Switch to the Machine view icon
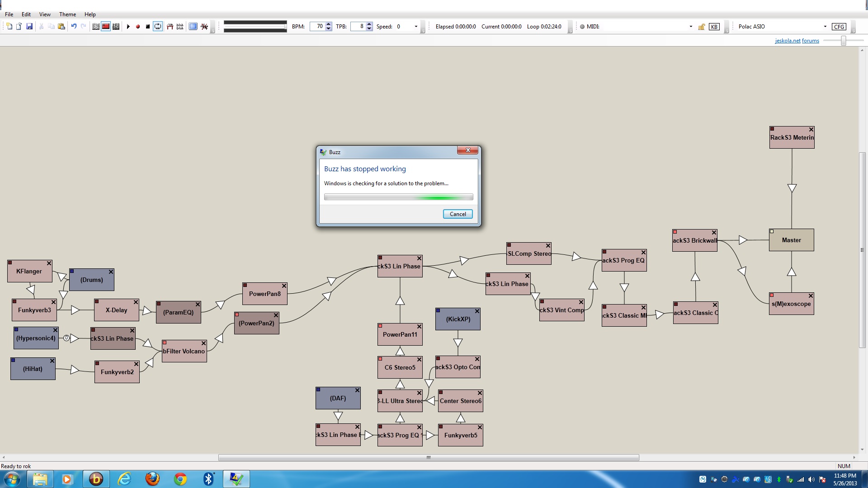This screenshot has width=868, height=488. [106, 27]
